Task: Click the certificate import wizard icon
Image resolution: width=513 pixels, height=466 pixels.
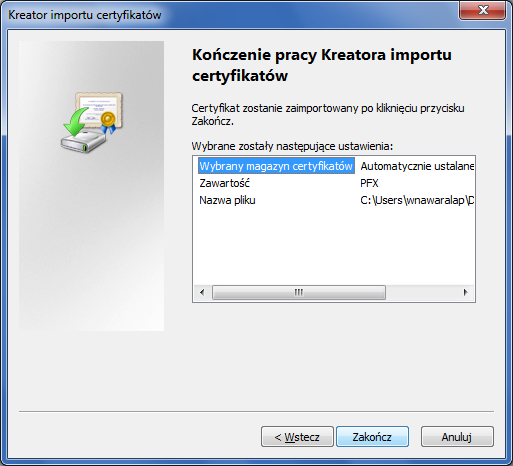Action: (x=92, y=123)
